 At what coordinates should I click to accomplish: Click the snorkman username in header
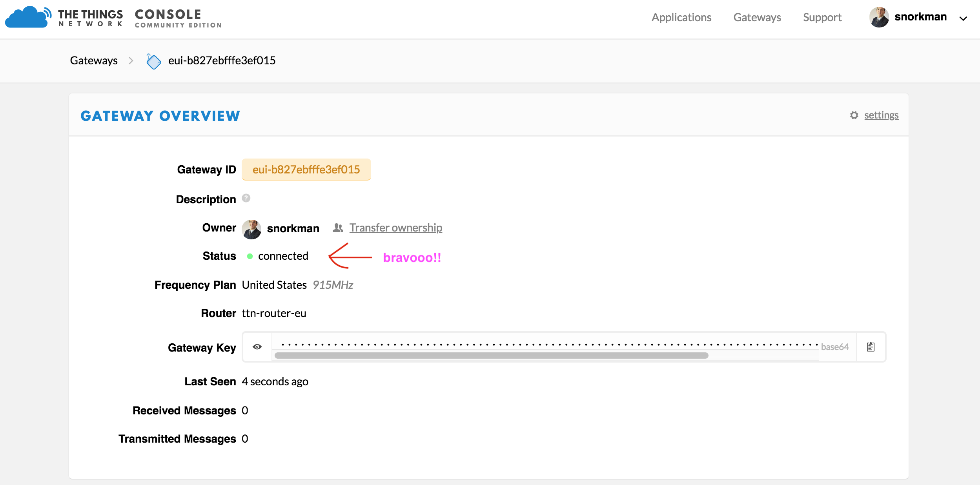tap(920, 17)
